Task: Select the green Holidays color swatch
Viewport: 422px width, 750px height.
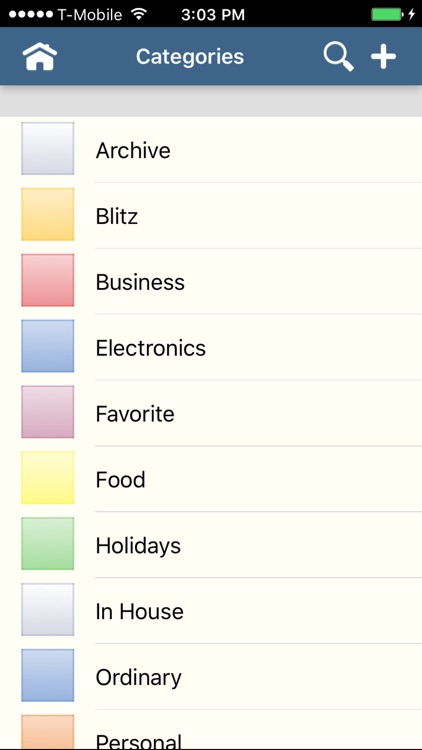Action: pos(47,544)
